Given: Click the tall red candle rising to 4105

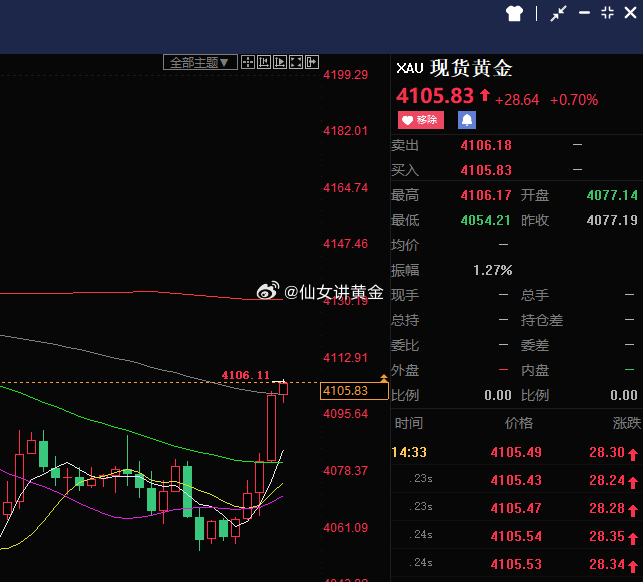Looking at the screenshot, I should point(271,427).
